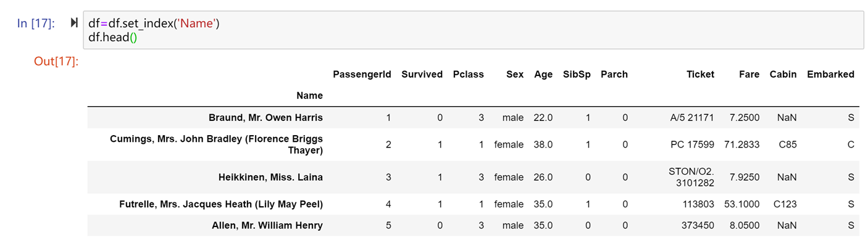Click the In [17] prompt label
This screenshot has width=868, height=245.
point(36,23)
